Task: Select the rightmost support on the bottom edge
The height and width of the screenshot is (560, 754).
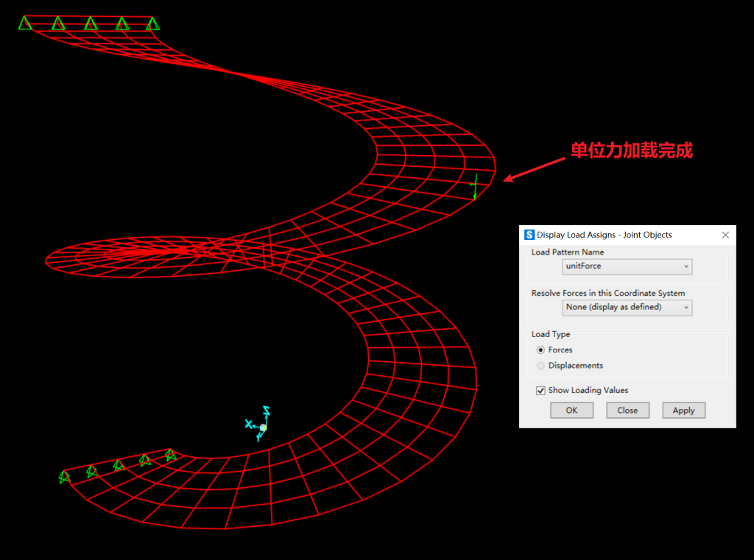Action: click(x=170, y=456)
